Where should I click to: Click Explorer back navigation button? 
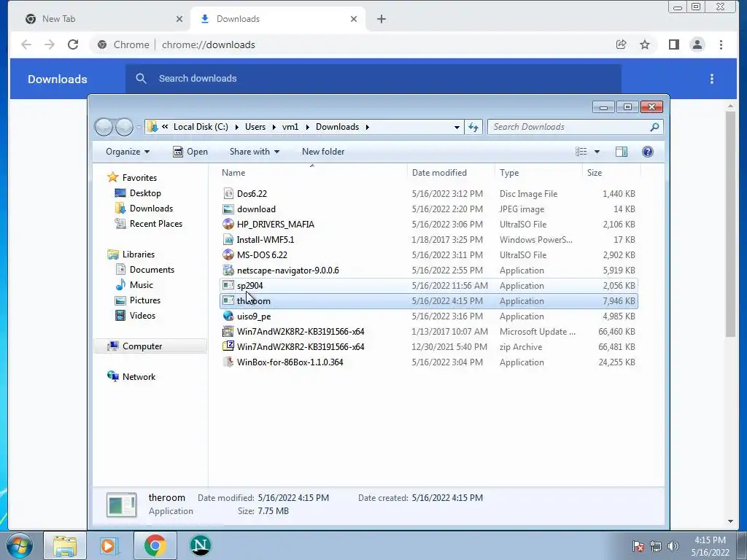pyautogui.click(x=104, y=127)
